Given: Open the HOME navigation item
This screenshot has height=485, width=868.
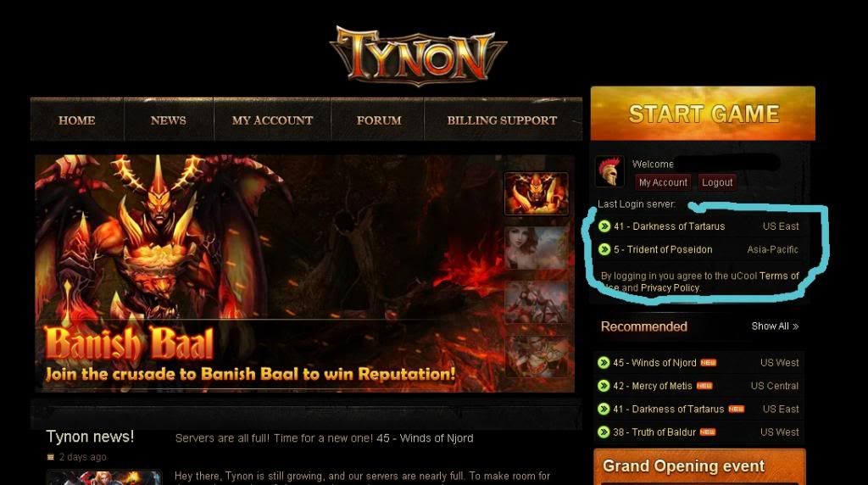Looking at the screenshot, I should coord(77,120).
